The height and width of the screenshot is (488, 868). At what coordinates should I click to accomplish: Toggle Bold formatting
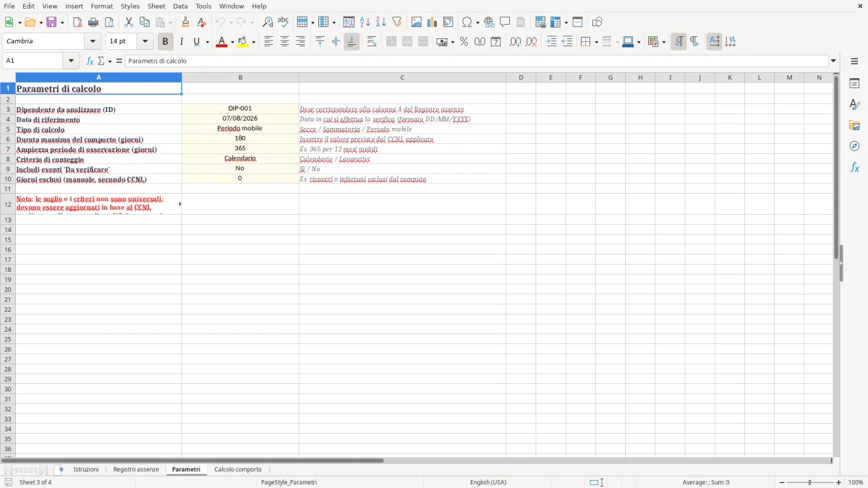pyautogui.click(x=166, y=42)
